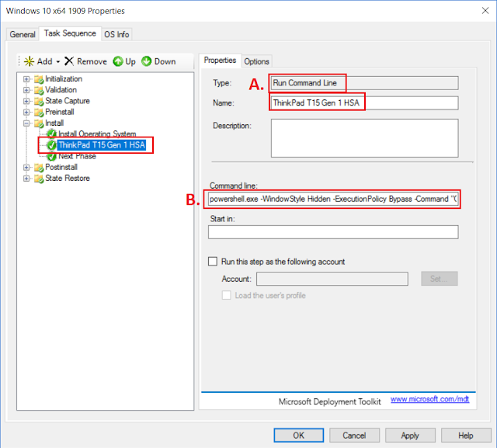This screenshot has height=448, width=497.
Task: Close the Properties dialog window
Action: pos(485,10)
